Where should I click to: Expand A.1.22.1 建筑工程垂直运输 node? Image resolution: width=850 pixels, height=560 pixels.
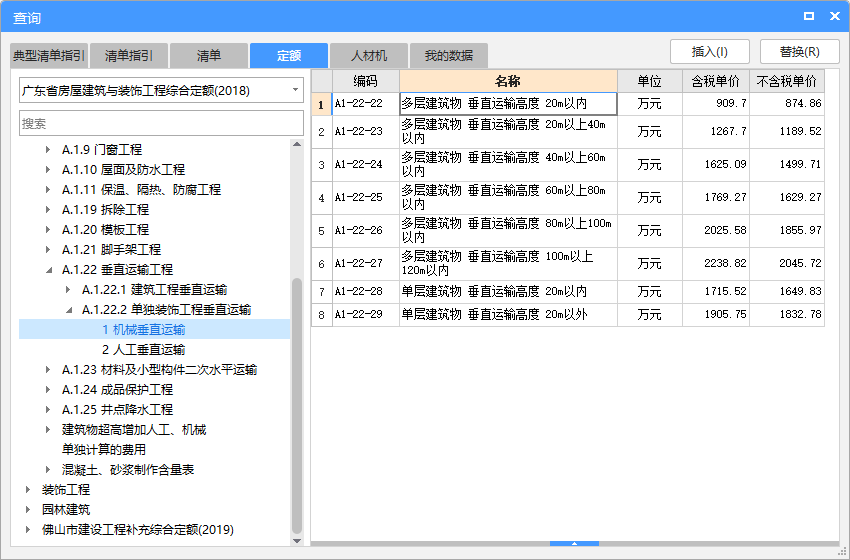click(x=68, y=290)
